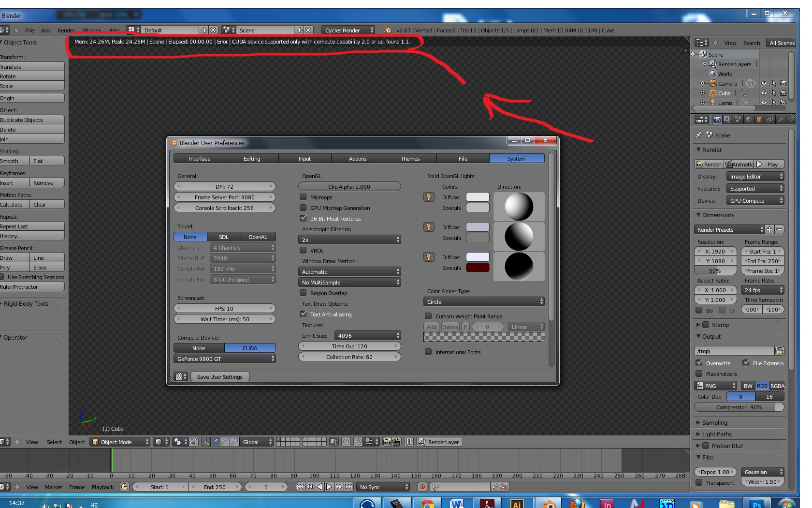Image resolution: width=812 pixels, height=508 pixels.
Task: Open the File menu in the top bar
Action: pos(29,30)
